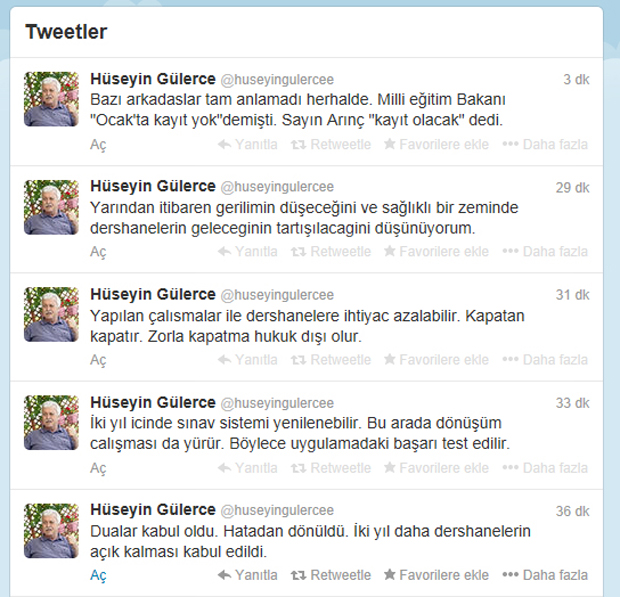This screenshot has width=620, height=597.
Task: Retweet the 'Dualar kabul oldu' tweet
Action: (x=331, y=575)
